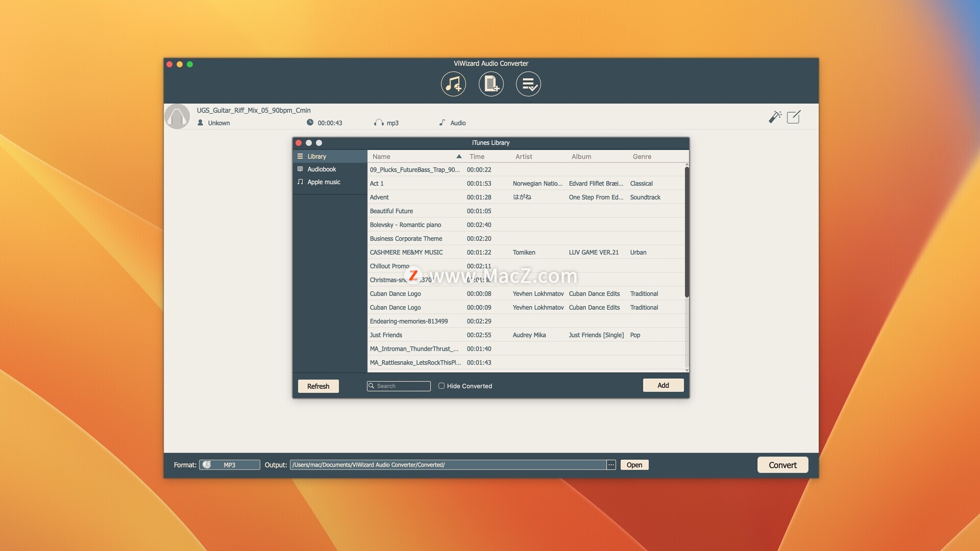Select the Act 1 track row
The image size is (980, 551).
tap(526, 183)
